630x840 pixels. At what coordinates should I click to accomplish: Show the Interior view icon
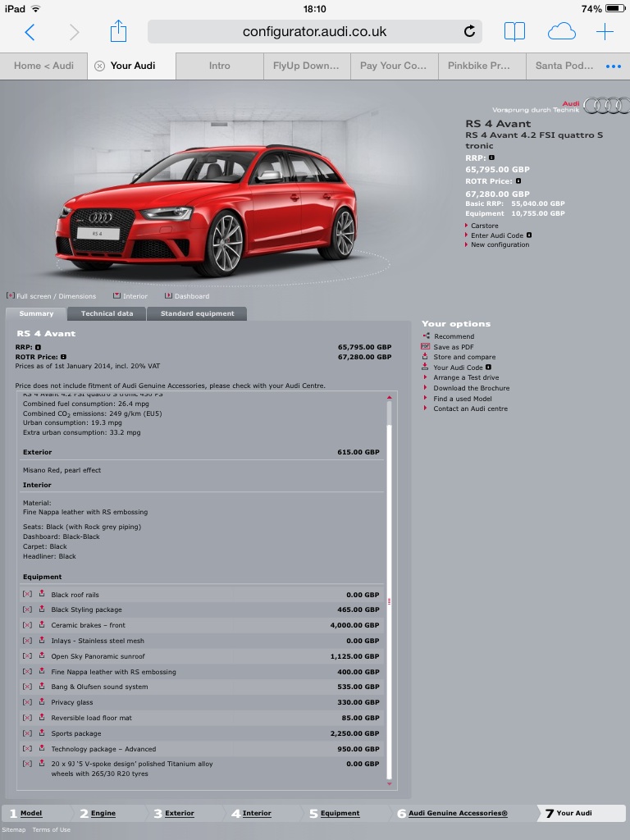(116, 295)
